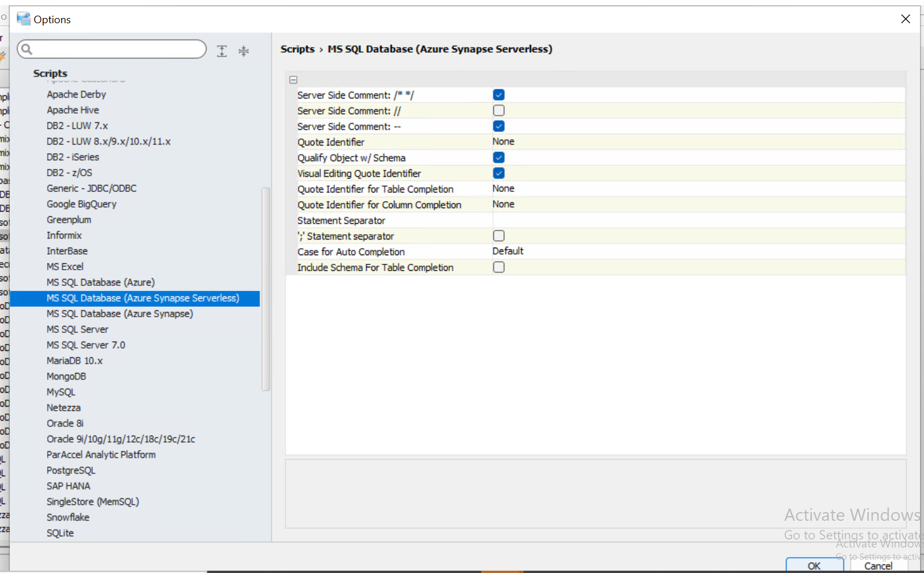Viewport: 924px width, 573px height.
Task: Toggle Server Side Comment // checkbox
Action: point(499,110)
